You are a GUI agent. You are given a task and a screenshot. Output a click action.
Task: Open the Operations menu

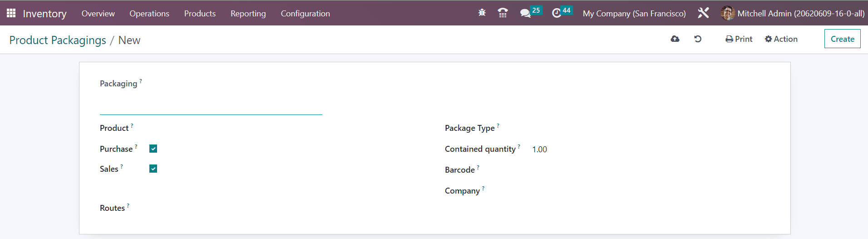tap(149, 13)
